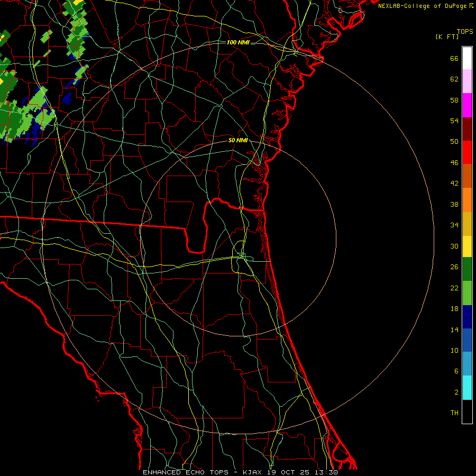Click the magenta legend swatch
476x476 pixels.
pos(467,105)
